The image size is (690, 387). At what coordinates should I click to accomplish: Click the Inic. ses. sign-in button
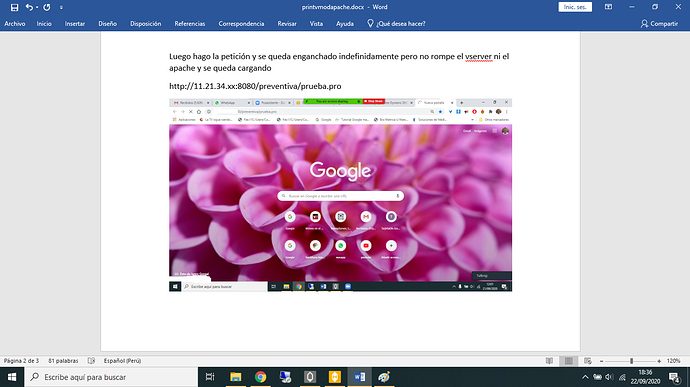575,7
